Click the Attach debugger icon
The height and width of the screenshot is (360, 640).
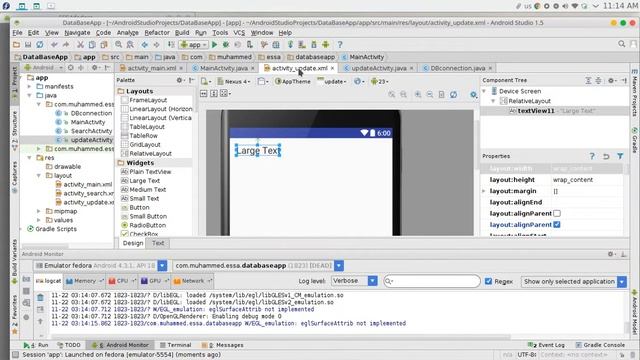click(249, 44)
